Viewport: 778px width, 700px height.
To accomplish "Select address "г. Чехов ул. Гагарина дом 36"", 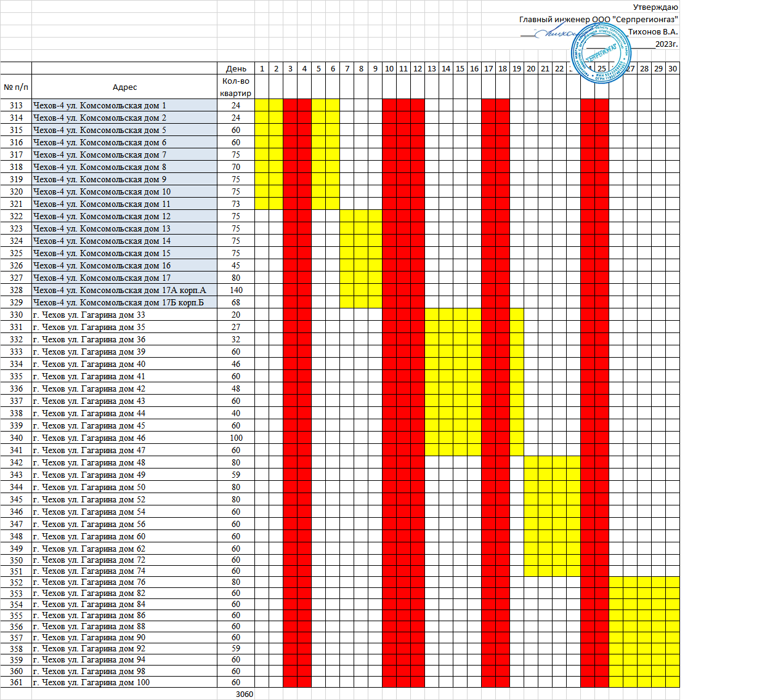I will pyautogui.click(x=124, y=339).
